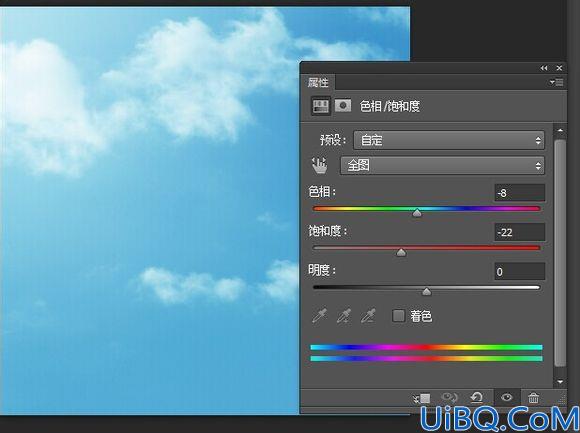Activate the on-image adjustment hand tool
This screenshot has height=433, width=580.
coord(320,165)
